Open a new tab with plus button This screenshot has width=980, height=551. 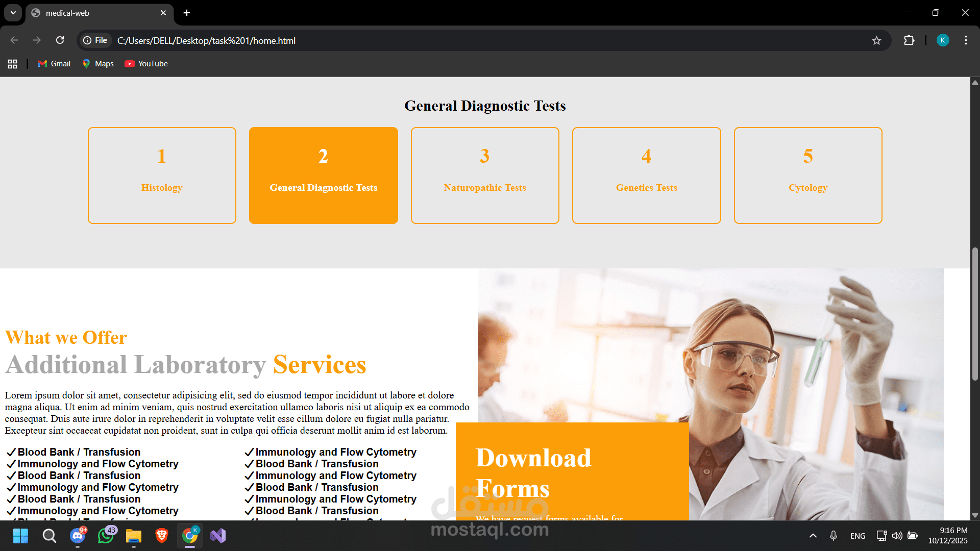click(x=187, y=13)
